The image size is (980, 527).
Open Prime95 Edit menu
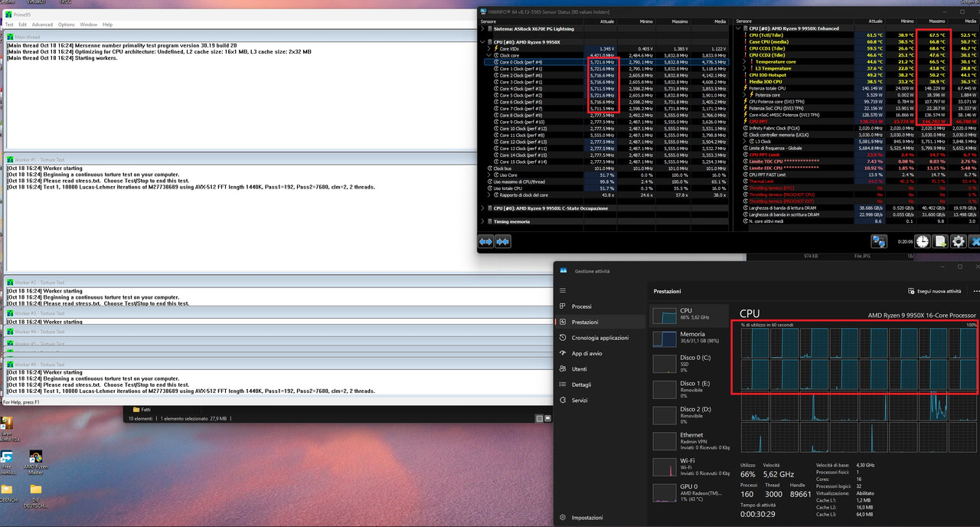(x=22, y=25)
